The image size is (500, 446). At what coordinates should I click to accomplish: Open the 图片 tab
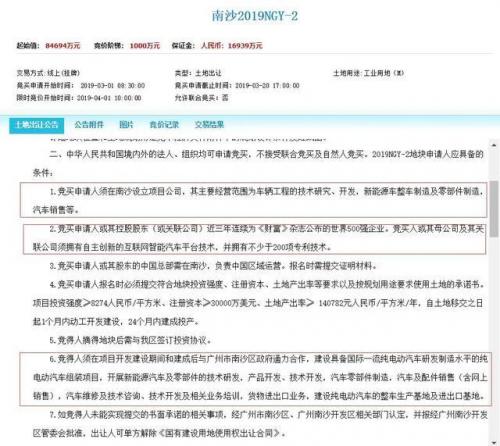[x=127, y=125]
